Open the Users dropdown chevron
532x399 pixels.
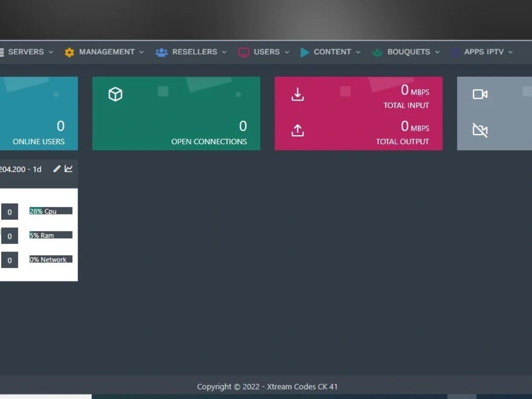(x=287, y=52)
